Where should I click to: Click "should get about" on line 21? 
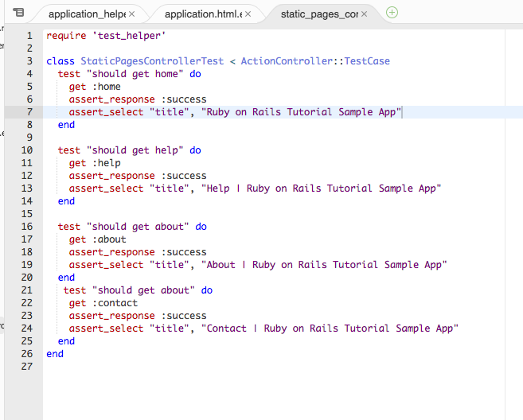click(x=143, y=290)
